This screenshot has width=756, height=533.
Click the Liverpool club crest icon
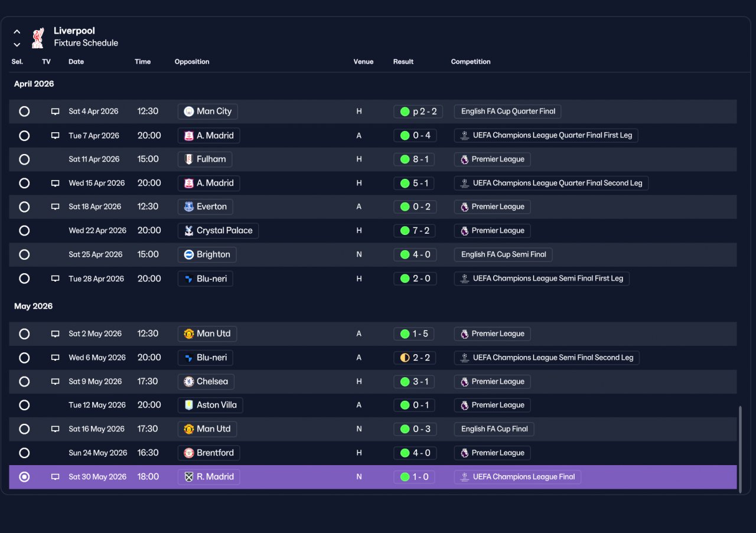coord(38,37)
